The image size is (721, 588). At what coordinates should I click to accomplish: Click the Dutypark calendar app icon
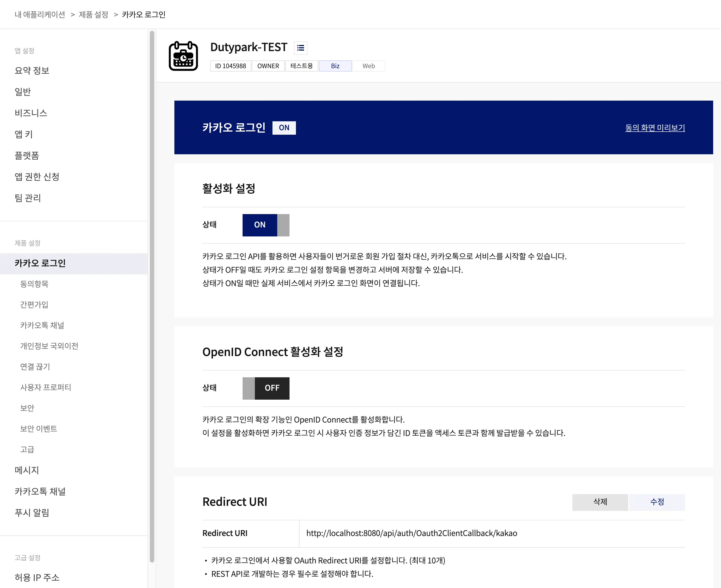[x=183, y=56]
